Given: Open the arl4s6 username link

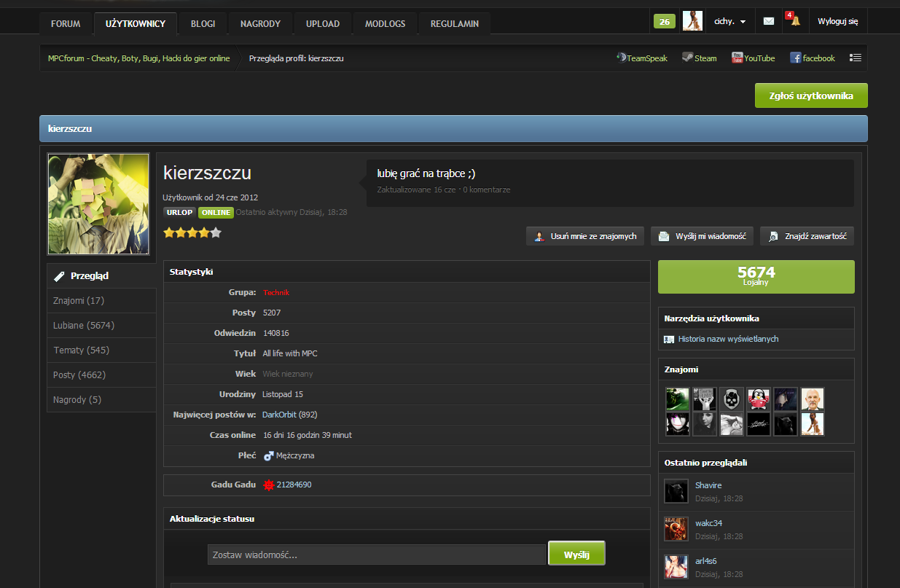Looking at the screenshot, I should tap(705, 561).
